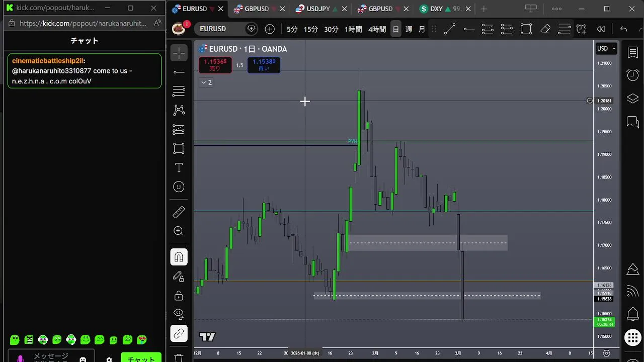Select the ruler measure tool

point(179,212)
